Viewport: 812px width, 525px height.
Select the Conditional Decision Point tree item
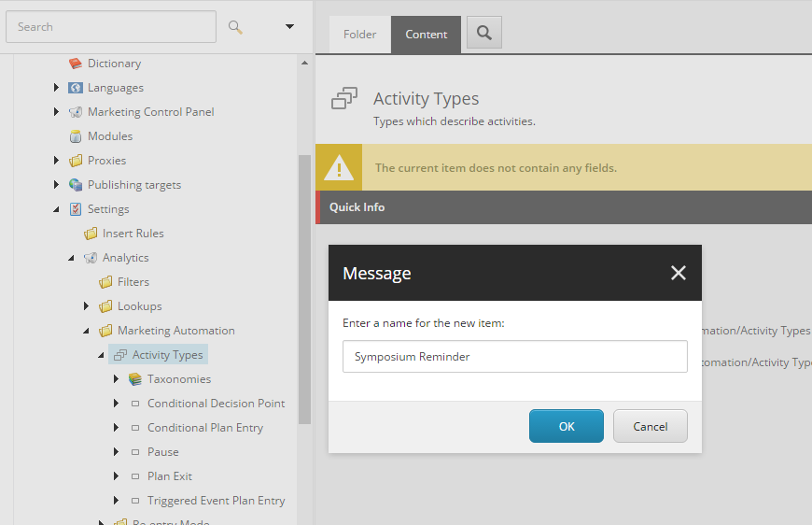point(216,404)
